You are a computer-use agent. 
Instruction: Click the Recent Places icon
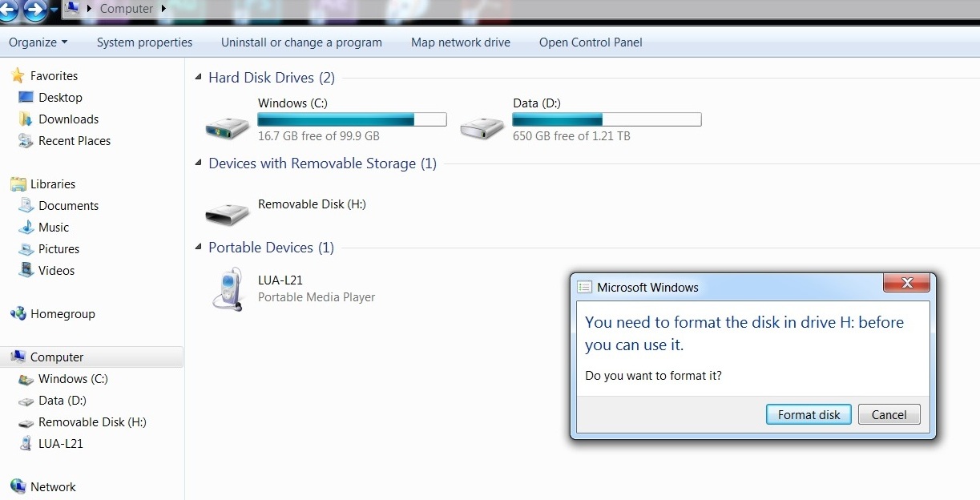26,141
